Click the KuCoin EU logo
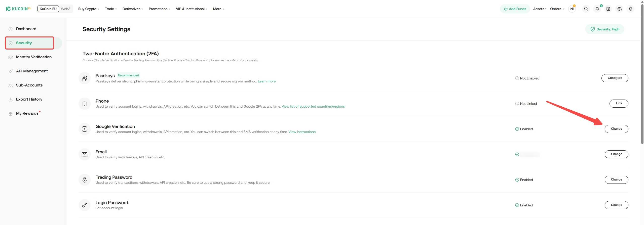The image size is (644, 225). click(19, 9)
